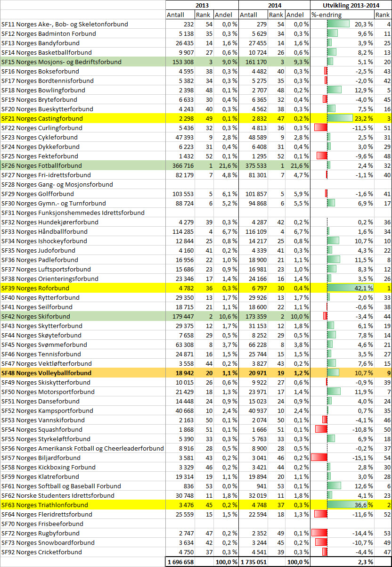392x567 pixels.
Task: Select the SF21 Norges Castingforbund highlighted row label
Action: pyautogui.click(x=42, y=118)
